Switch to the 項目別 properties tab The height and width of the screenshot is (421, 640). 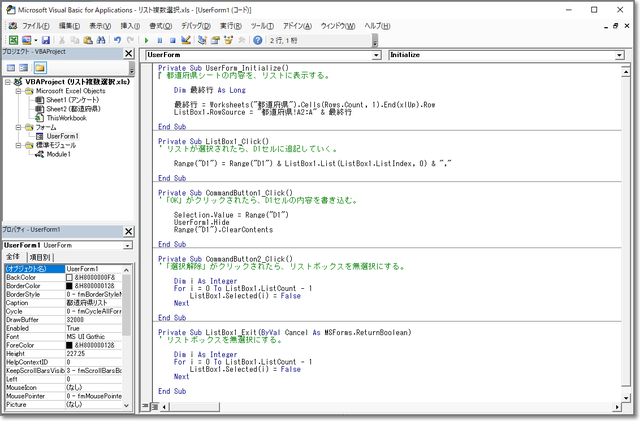[40, 257]
